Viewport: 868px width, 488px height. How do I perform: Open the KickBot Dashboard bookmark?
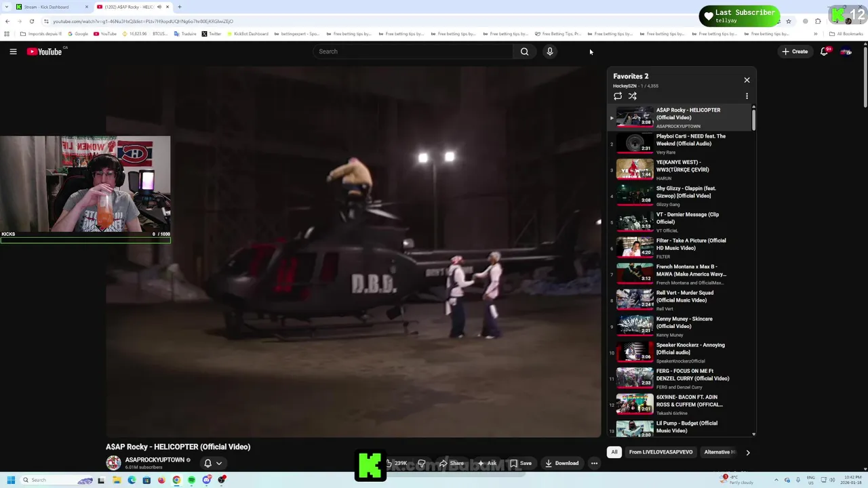coord(248,33)
